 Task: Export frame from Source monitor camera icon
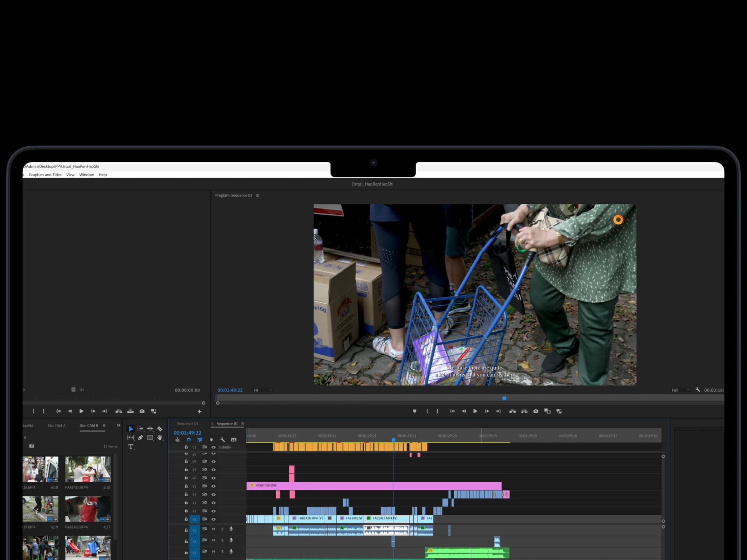pos(142,411)
